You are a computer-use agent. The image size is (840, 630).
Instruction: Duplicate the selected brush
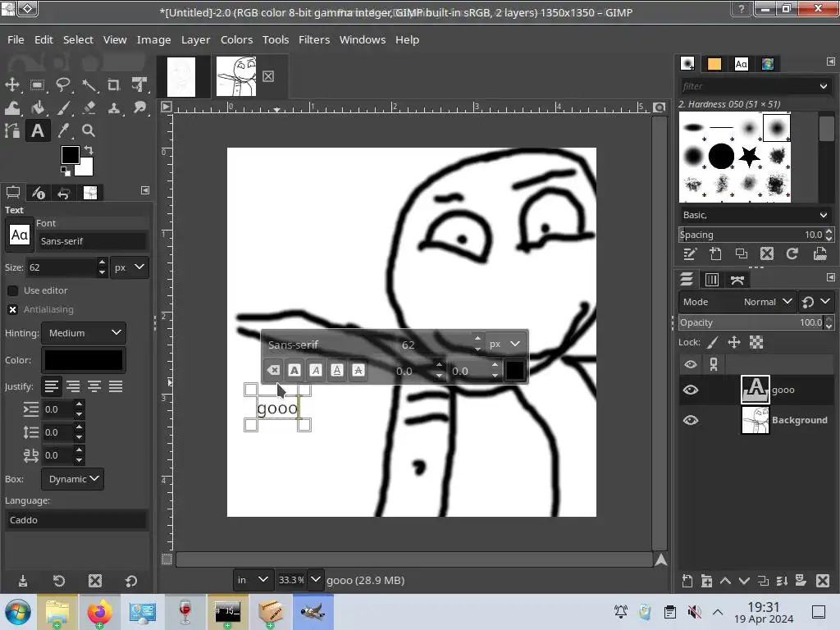pyautogui.click(x=742, y=253)
